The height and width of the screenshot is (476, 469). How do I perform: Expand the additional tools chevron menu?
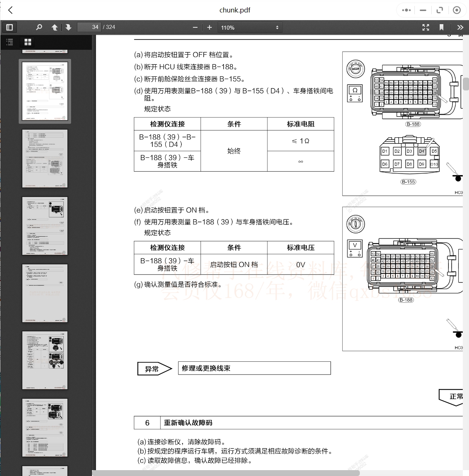point(460,27)
